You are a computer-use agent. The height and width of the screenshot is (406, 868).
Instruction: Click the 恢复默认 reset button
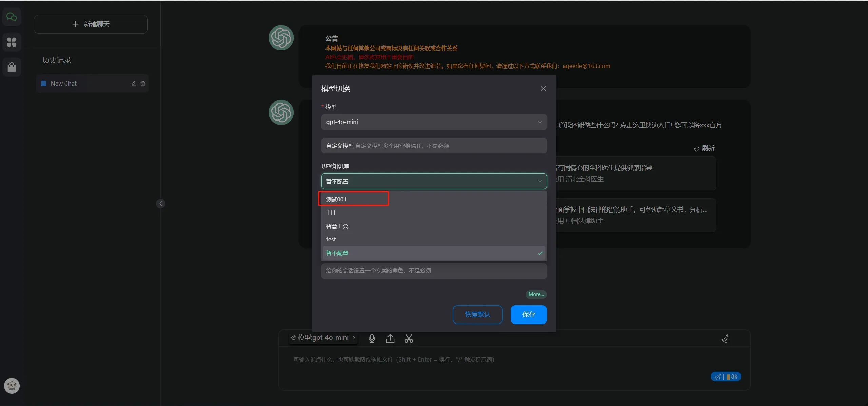(477, 314)
